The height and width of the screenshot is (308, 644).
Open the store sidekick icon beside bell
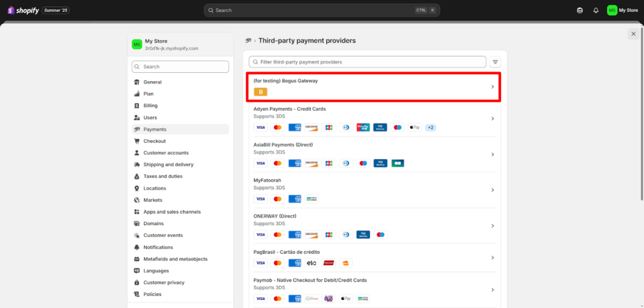point(579,10)
